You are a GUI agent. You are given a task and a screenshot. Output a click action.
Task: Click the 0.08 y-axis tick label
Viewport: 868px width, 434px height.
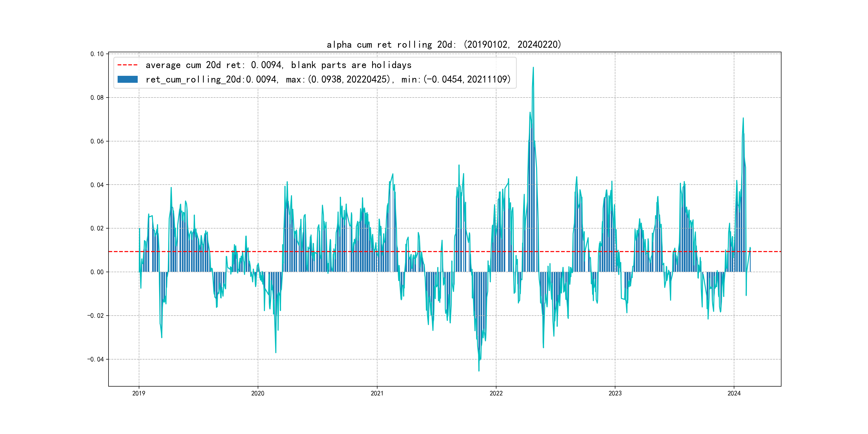(x=97, y=98)
